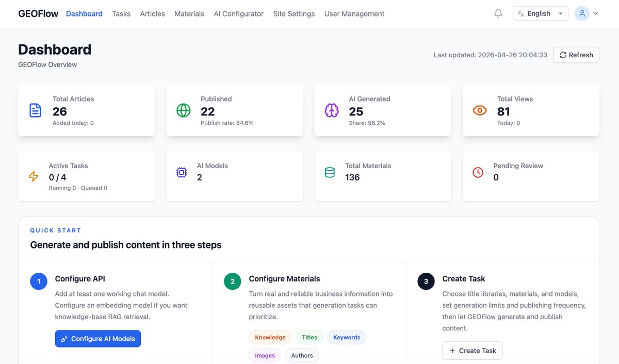
Task: Click the Total Views eye icon
Action: click(x=480, y=110)
